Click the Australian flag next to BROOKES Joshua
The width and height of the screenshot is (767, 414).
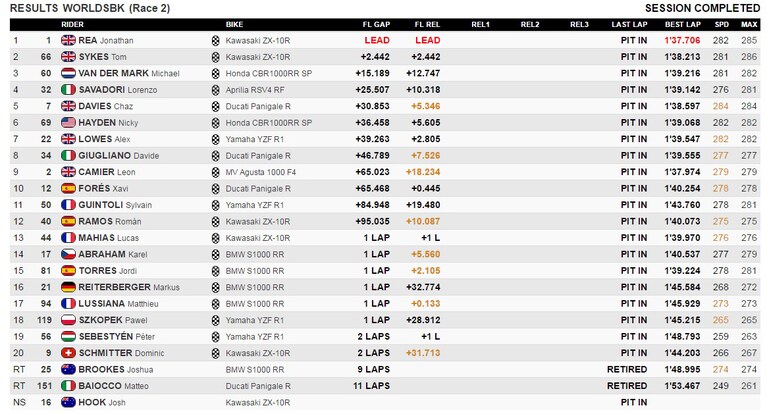pos(68,369)
